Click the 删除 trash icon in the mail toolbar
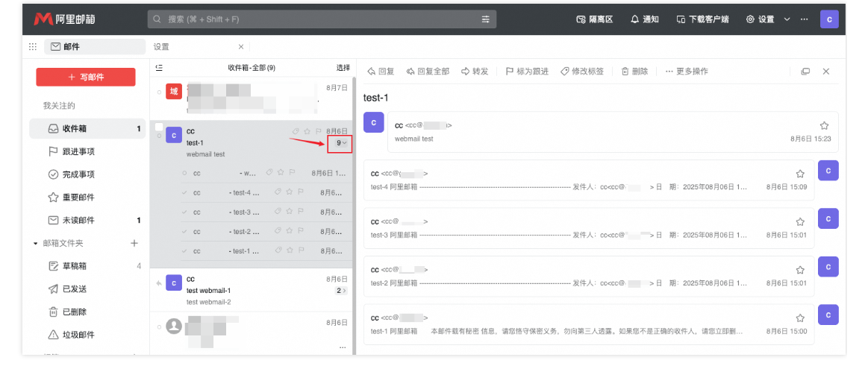Screen dimensions: 868x366 [625, 72]
